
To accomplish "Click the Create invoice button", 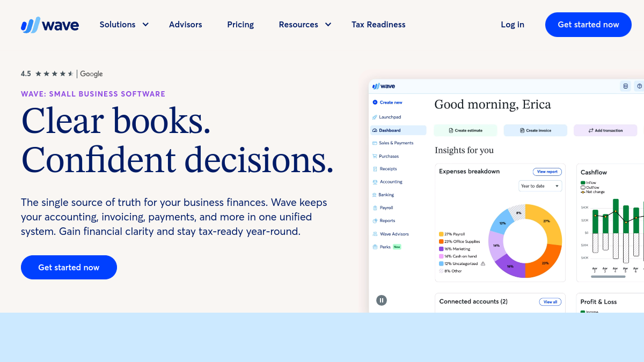I will (x=535, y=130).
